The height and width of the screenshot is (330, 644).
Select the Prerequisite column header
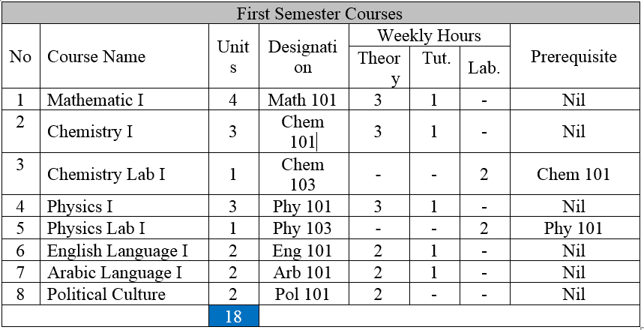[x=574, y=57]
